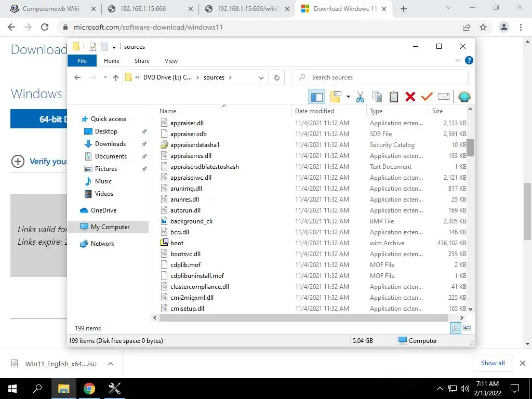Click horizontal scrollbar in file list
The image size is (532, 399).
(x=303, y=317)
